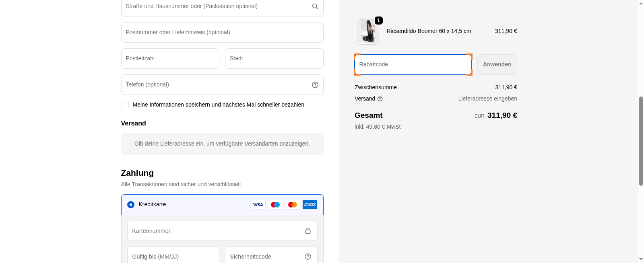Screen dimensions: 644x263
Task: Click the Postleitzahl field
Action: (x=170, y=59)
